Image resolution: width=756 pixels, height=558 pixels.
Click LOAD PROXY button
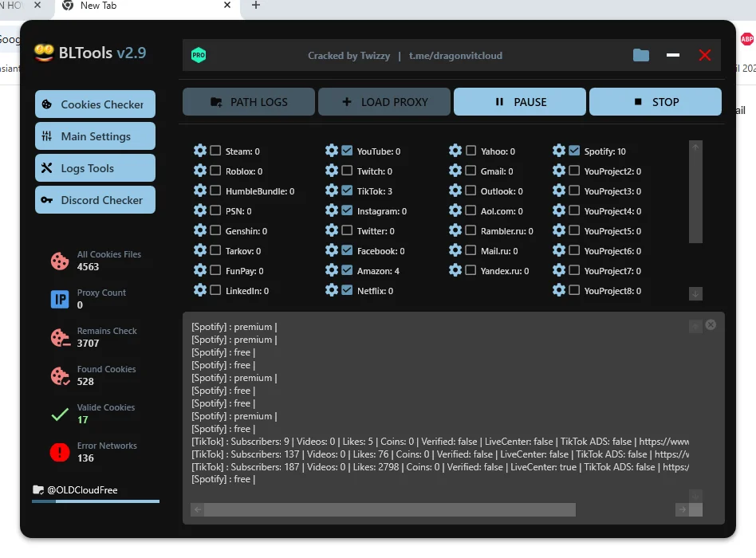(x=384, y=102)
